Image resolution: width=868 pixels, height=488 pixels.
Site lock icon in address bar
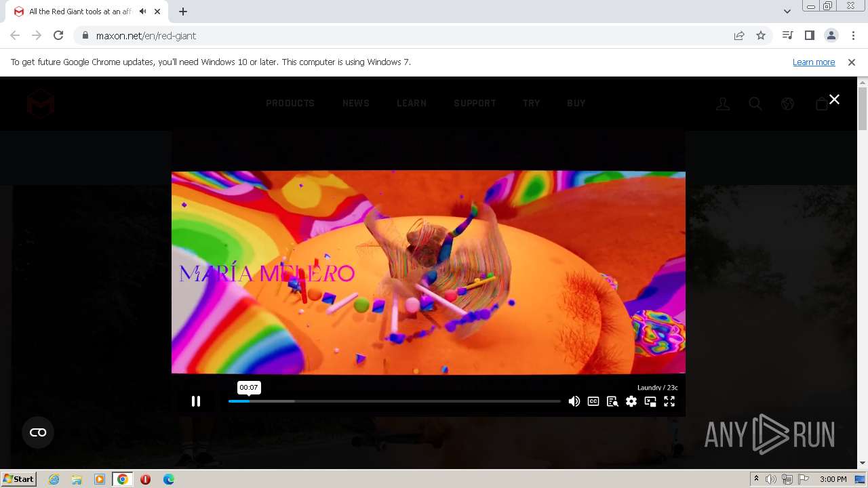pos(85,35)
